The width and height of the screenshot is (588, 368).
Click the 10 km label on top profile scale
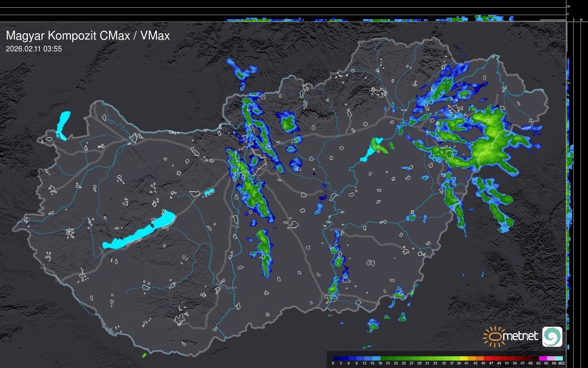(x=568, y=6)
